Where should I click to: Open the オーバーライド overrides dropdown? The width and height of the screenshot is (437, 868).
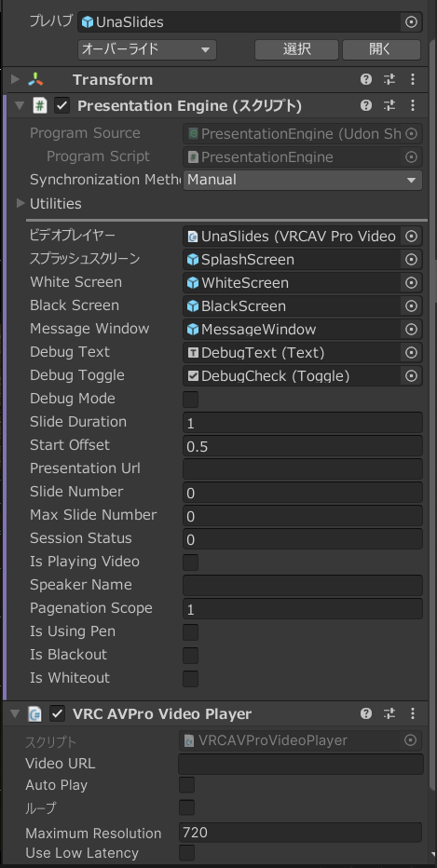click(147, 49)
